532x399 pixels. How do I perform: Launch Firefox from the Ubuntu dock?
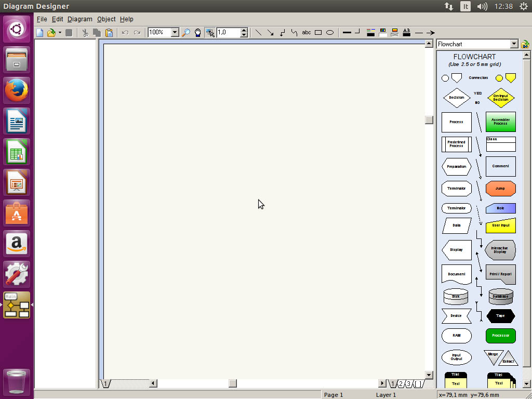[17, 91]
